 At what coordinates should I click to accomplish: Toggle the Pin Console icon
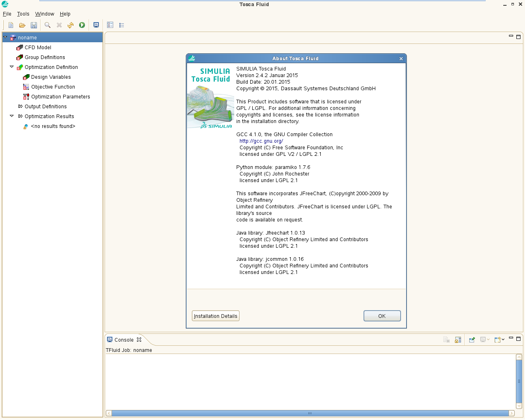pos(472,340)
